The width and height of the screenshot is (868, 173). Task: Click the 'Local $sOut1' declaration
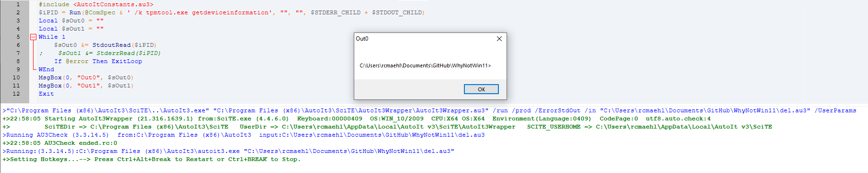tap(71, 29)
